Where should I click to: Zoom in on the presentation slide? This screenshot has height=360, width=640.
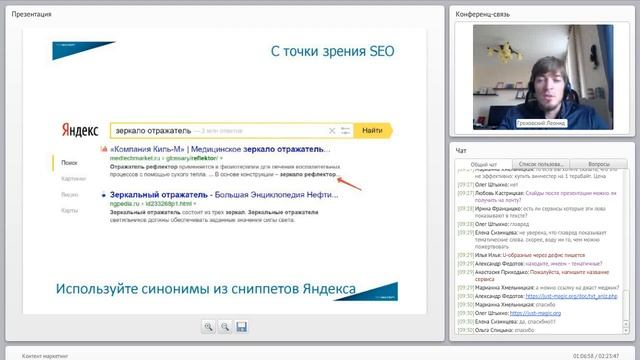209,327
